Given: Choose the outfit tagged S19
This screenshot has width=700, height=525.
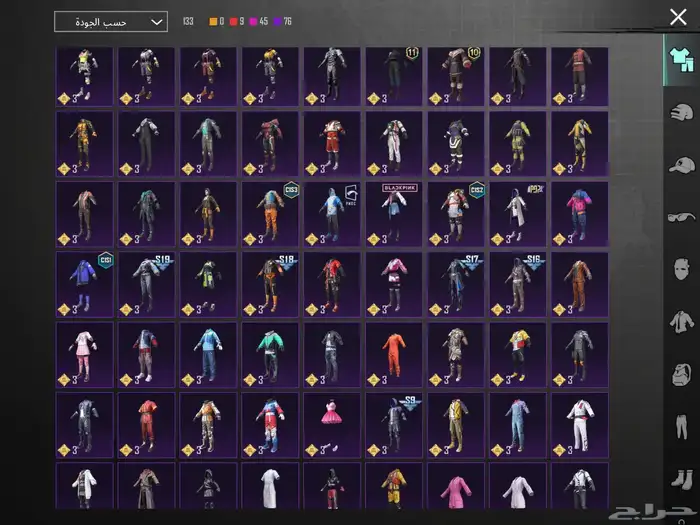Looking at the screenshot, I should [x=147, y=284].
